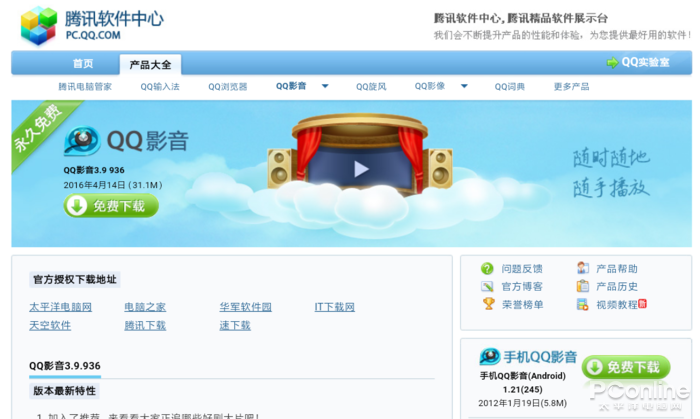Click the 产品历史 clipboard icon

click(x=583, y=286)
